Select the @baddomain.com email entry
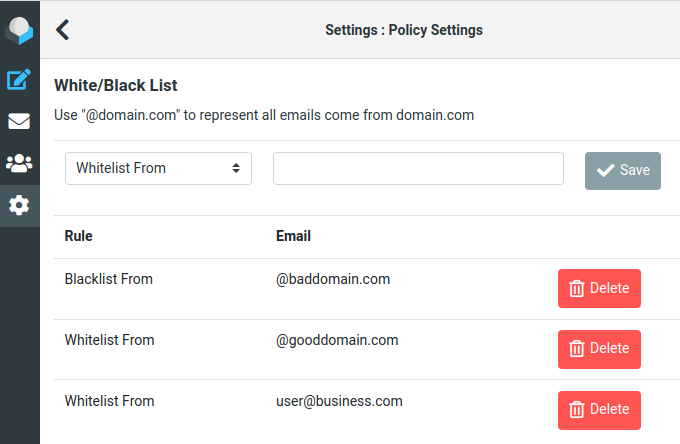Screen dimensions: 680x444 [x=333, y=279]
